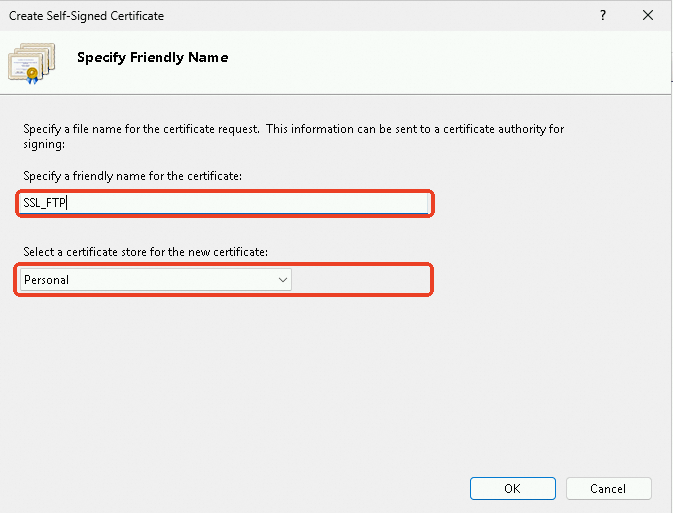673x513 pixels.
Task: Click the white header banner area
Action: [x=429, y=62]
